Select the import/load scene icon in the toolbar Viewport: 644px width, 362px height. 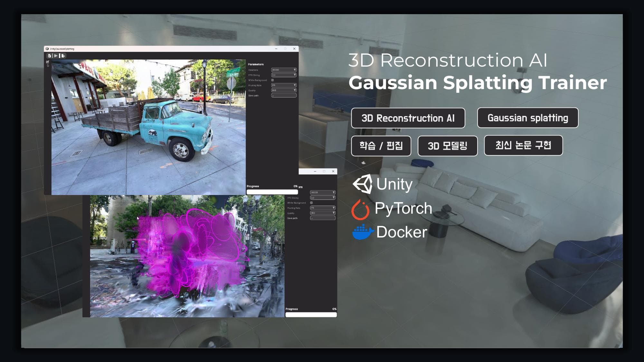coord(49,55)
